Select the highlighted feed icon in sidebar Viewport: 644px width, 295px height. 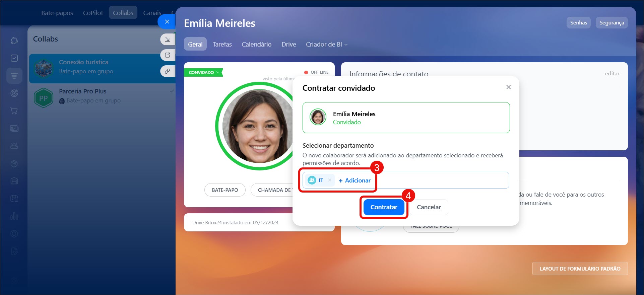(14, 76)
